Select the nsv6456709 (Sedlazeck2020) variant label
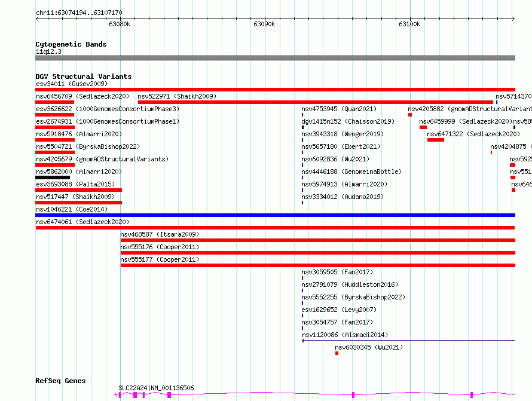Image resolution: width=532 pixels, height=401 pixels. (x=82, y=96)
